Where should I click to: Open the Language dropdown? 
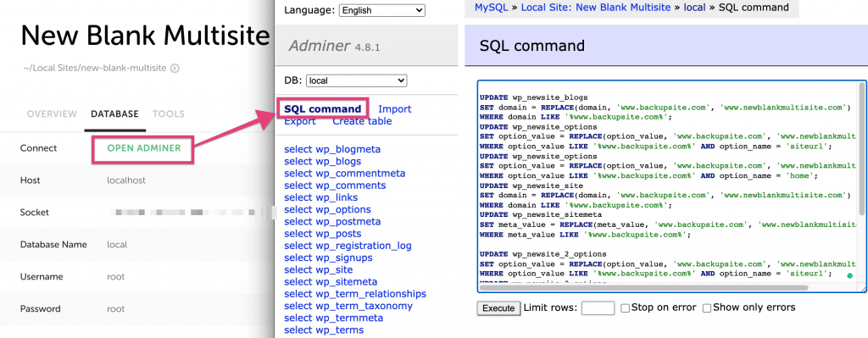(382, 10)
